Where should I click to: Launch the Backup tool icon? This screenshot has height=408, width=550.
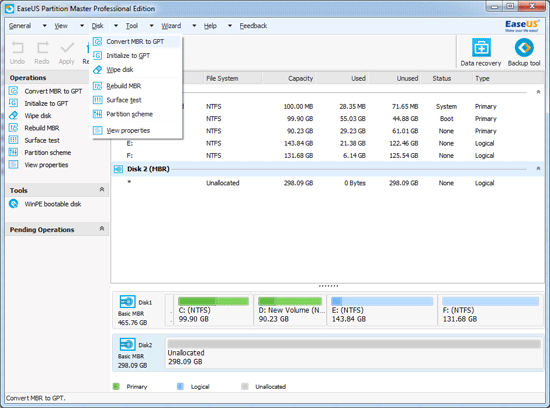(x=524, y=48)
